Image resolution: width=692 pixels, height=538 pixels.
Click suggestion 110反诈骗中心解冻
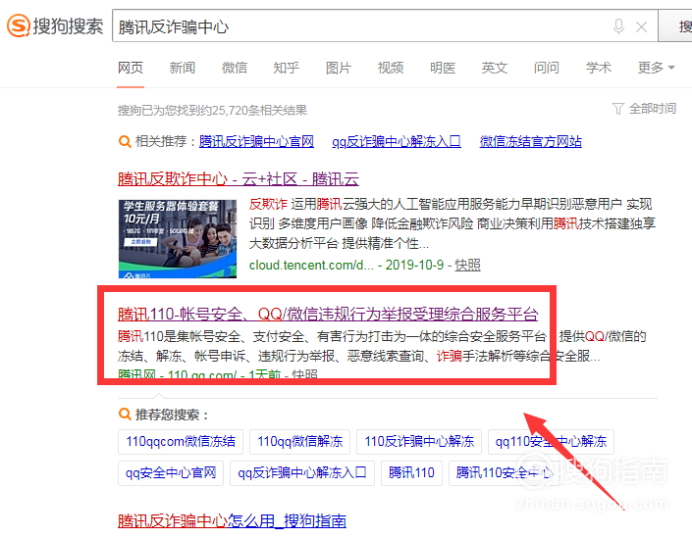[x=419, y=441]
